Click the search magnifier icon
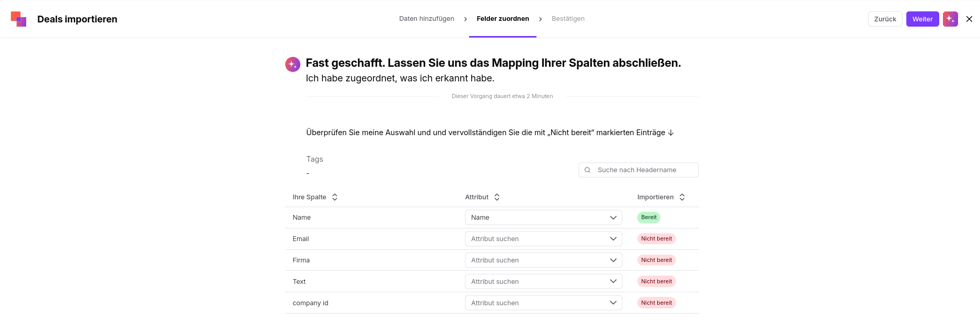This screenshot has height=335, width=980. click(x=588, y=170)
